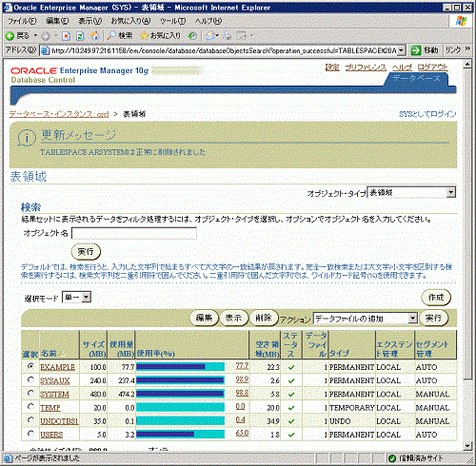Image resolution: width=476 pixels, height=466 pixels.
Task: Open the SYSTEM tablespace link
Action: (x=54, y=395)
